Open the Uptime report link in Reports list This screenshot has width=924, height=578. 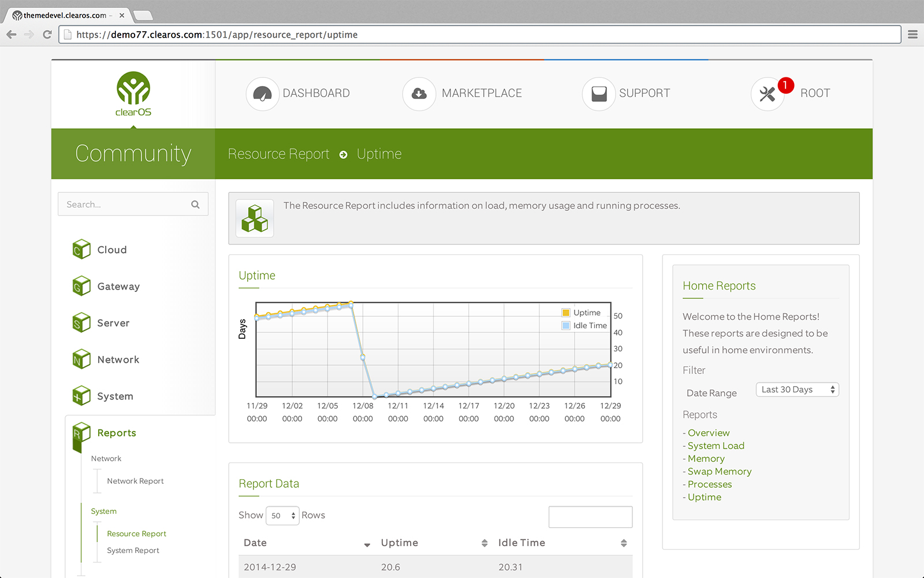coord(705,497)
